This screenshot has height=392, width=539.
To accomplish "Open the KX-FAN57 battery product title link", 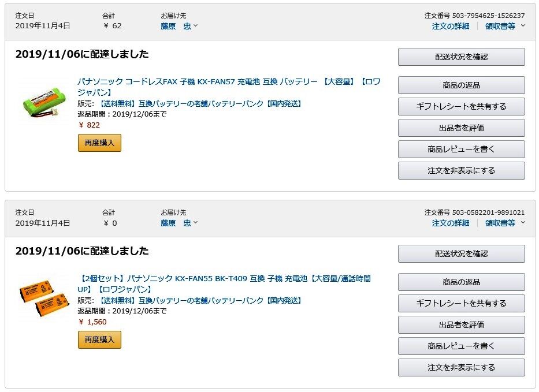I will 229,82.
